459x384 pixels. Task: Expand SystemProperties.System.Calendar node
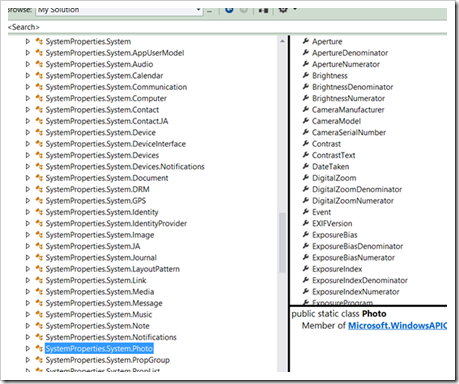(x=28, y=75)
